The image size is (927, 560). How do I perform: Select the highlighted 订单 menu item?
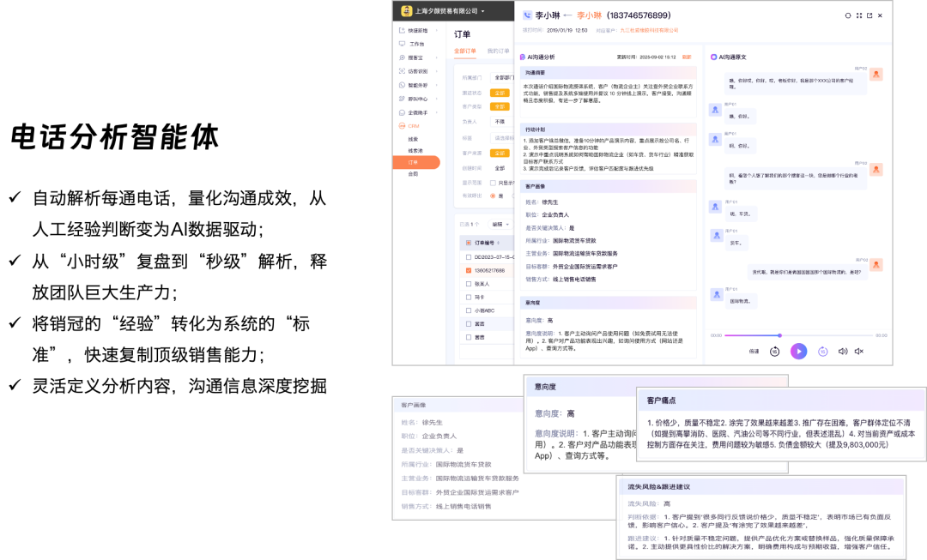pos(416,162)
